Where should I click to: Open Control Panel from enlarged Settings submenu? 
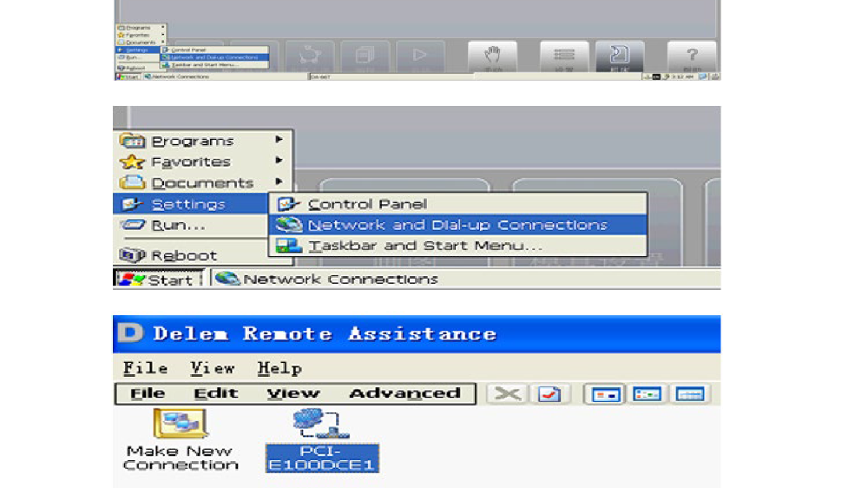(x=457, y=204)
